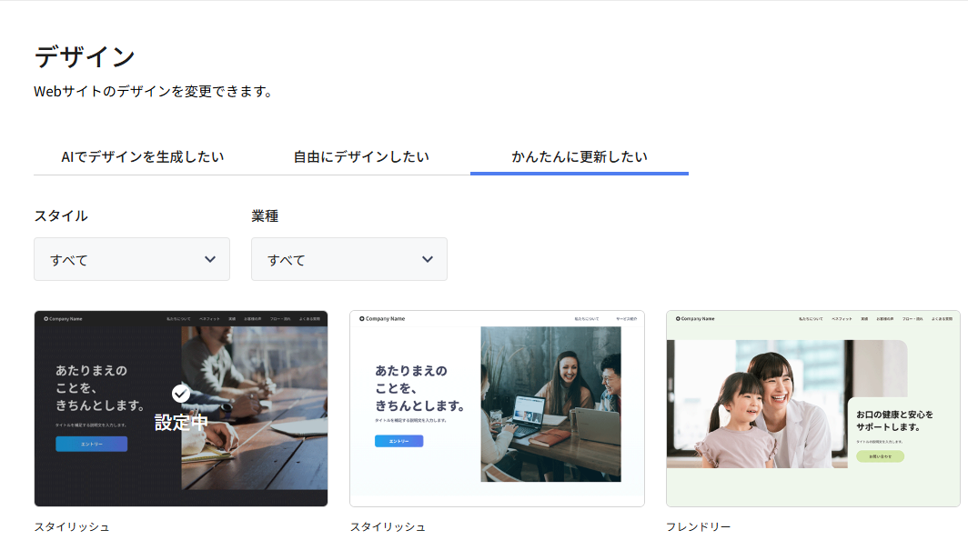Click the スタイリッシュ caption under the dark template
The image size is (968, 560).
72,526
